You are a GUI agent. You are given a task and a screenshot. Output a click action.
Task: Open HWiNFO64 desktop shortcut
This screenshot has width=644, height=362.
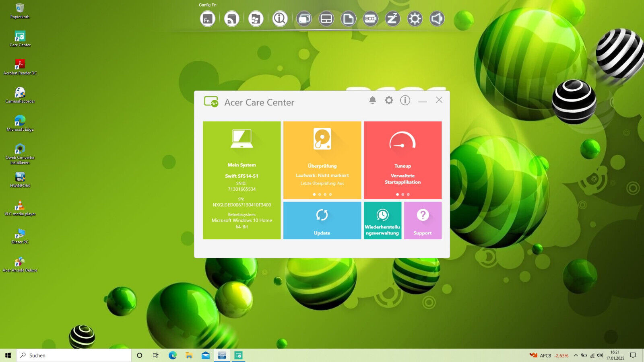[x=20, y=180]
